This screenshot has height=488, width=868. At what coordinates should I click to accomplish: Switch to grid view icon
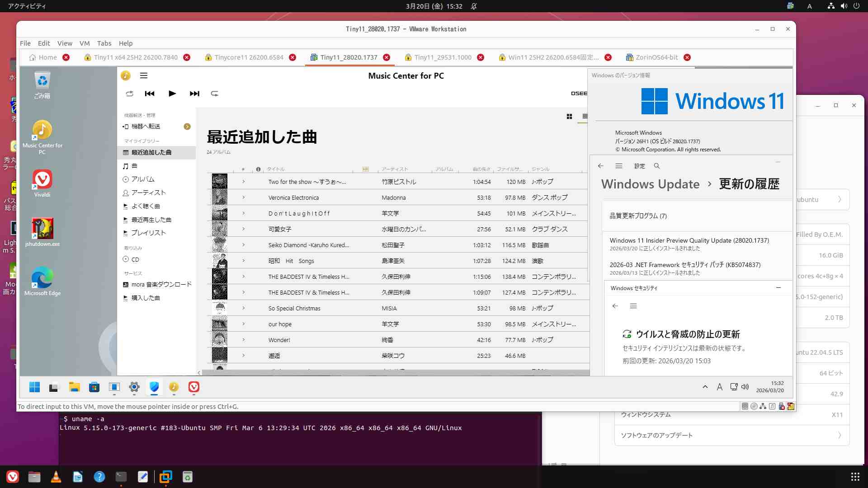569,117
